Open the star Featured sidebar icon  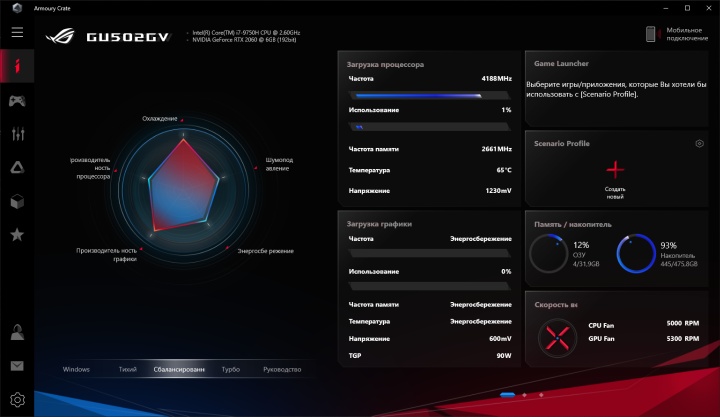17,235
